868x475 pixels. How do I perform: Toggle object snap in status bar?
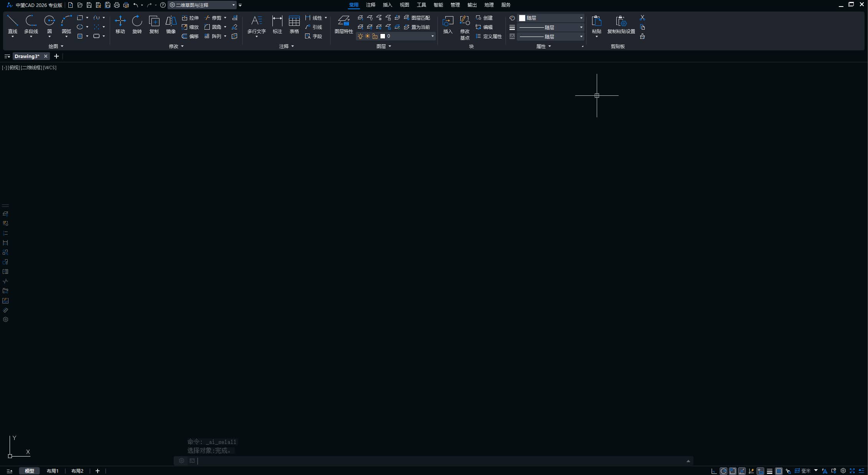tap(733, 471)
